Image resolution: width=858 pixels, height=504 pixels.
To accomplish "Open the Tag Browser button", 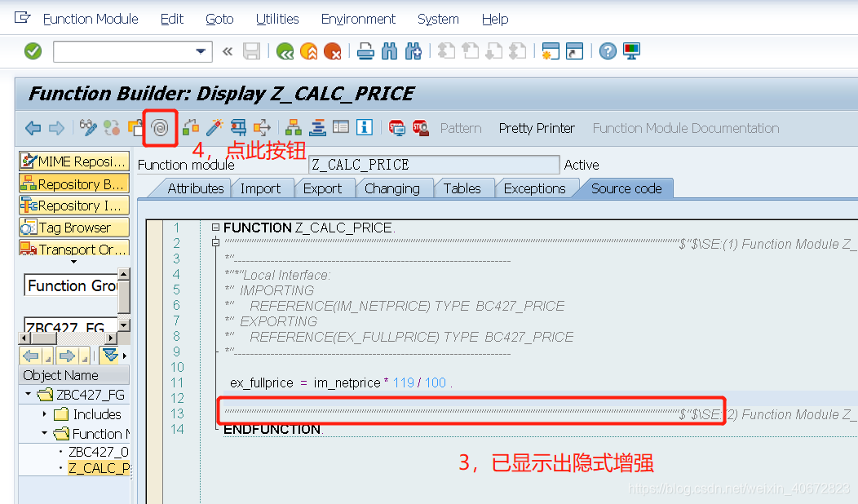I will coord(74,227).
